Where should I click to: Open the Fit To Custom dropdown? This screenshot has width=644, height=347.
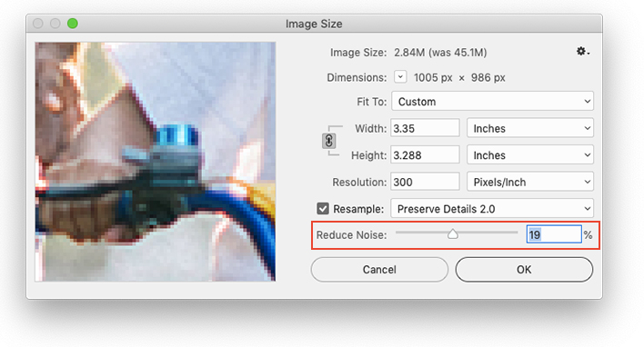coord(492,102)
